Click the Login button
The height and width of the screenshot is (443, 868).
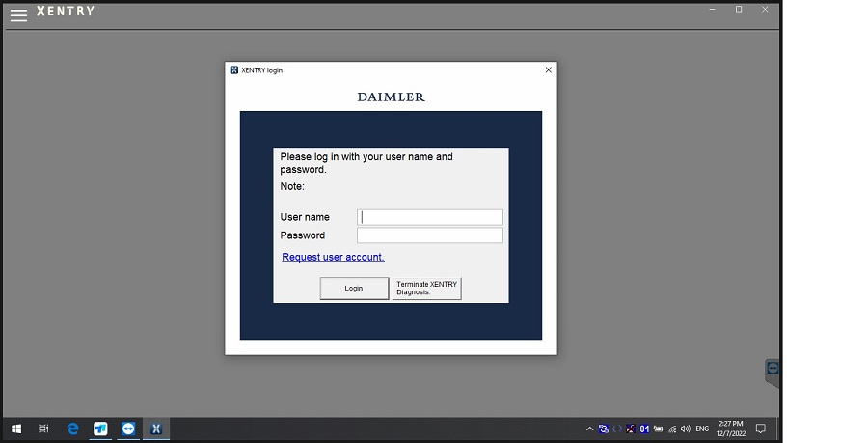[354, 288]
